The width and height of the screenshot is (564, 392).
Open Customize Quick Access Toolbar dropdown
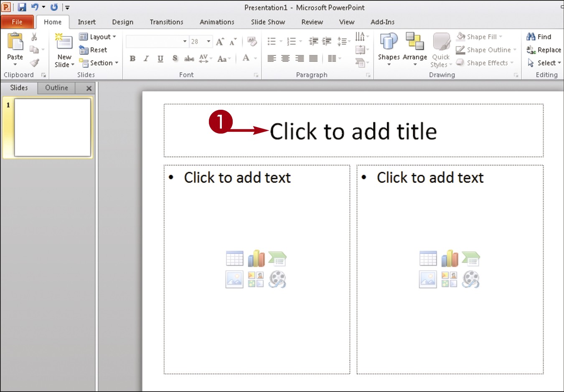tap(67, 8)
